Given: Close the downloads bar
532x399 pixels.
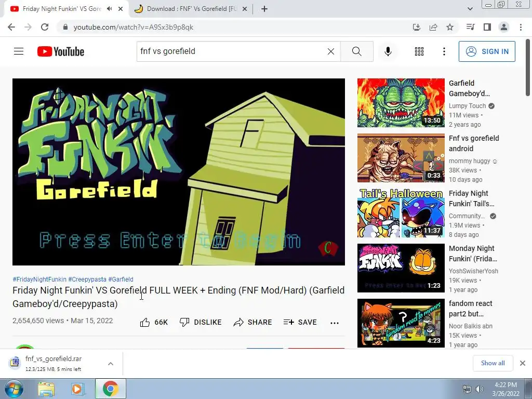Looking at the screenshot, I should pos(523,363).
